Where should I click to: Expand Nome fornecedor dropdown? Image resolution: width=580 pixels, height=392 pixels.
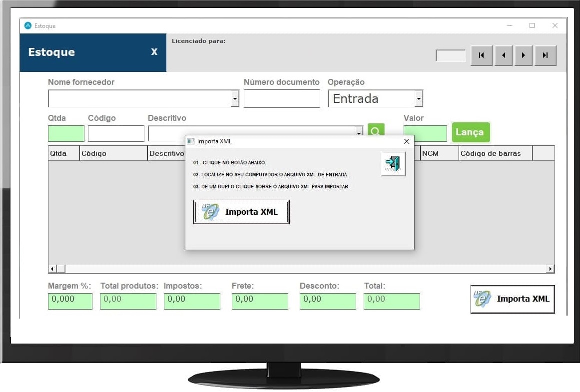click(235, 99)
